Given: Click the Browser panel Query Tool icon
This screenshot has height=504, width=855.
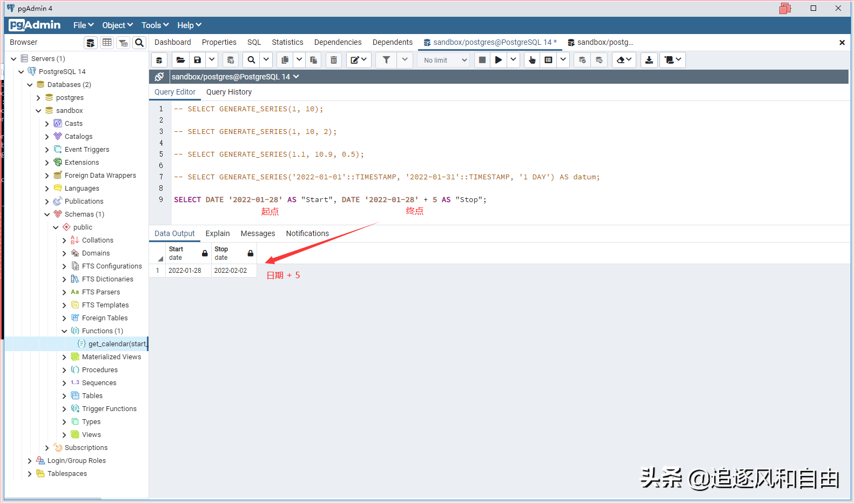Looking at the screenshot, I should tap(91, 43).
